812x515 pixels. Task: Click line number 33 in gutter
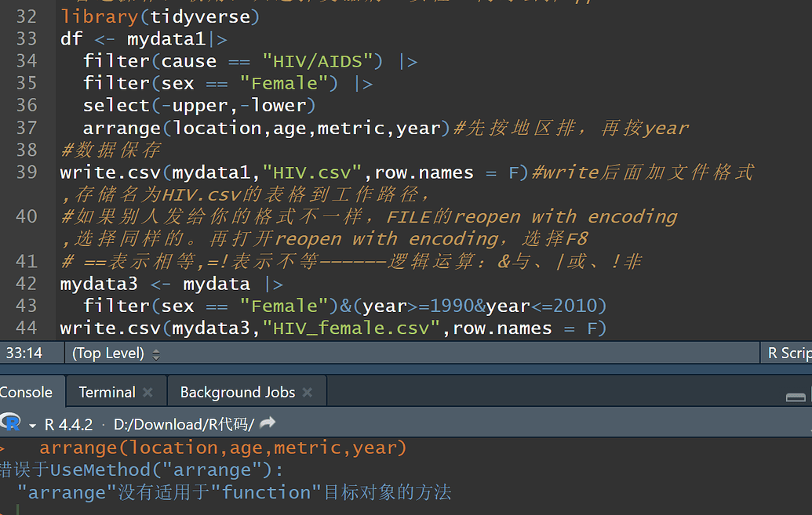coord(27,39)
